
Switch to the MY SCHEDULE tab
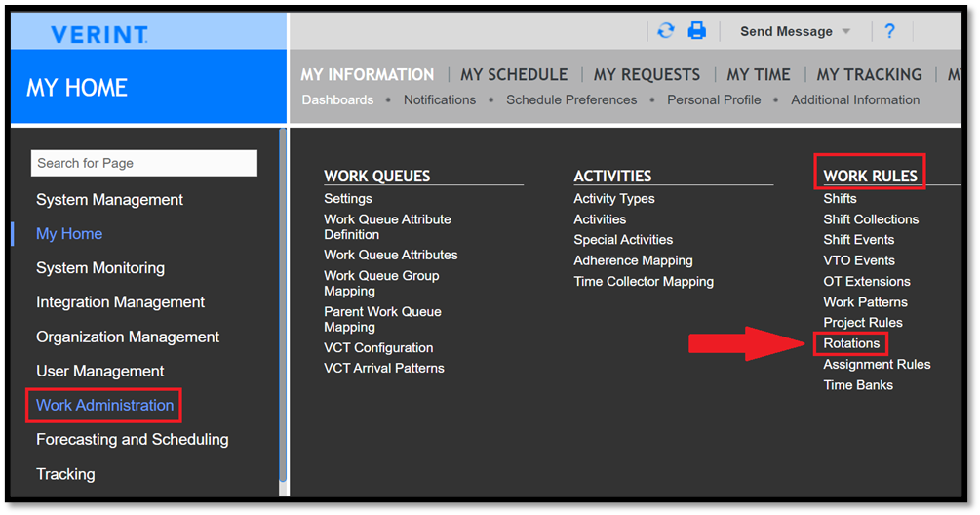[514, 74]
